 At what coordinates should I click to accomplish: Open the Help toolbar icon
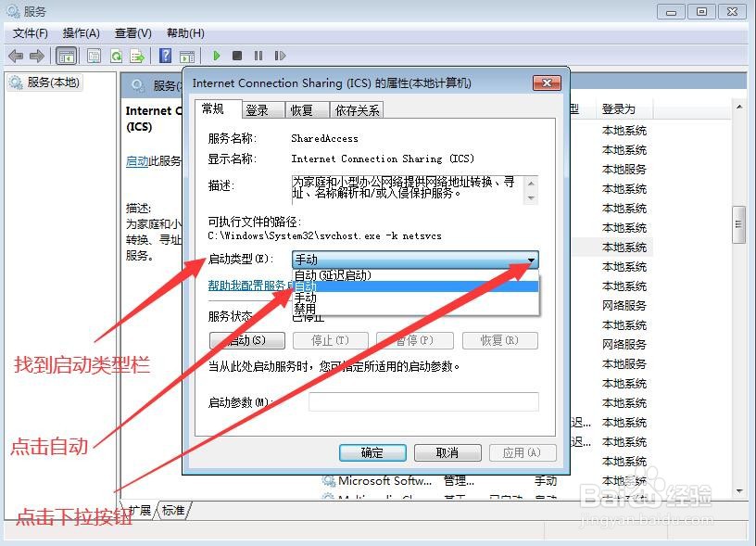click(x=165, y=56)
